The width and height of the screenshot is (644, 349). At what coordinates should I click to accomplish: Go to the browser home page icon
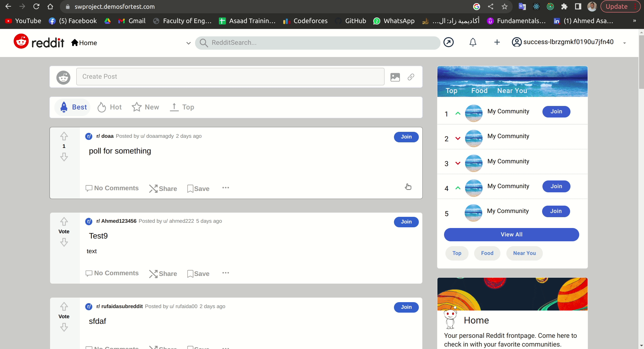pos(50,7)
